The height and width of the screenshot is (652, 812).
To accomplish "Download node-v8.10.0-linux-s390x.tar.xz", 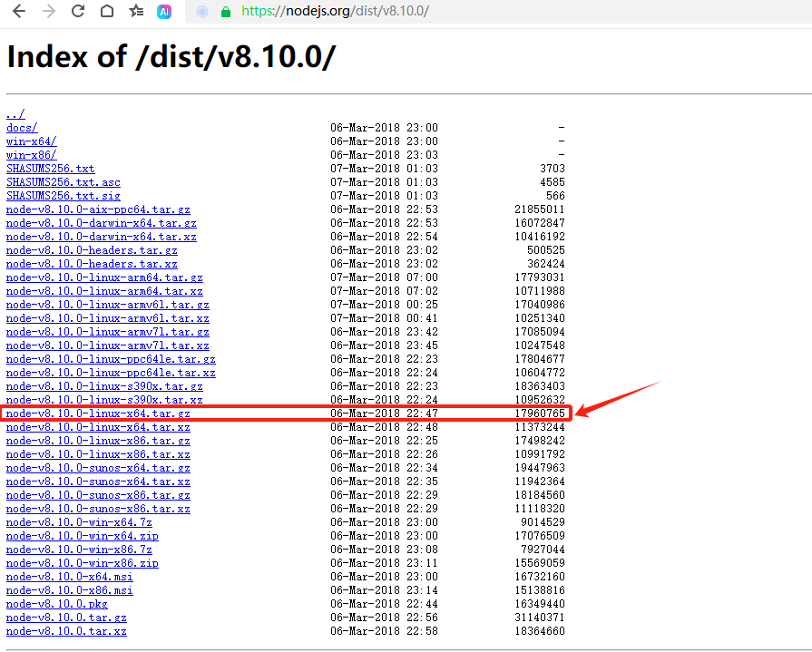I will pos(104,400).
